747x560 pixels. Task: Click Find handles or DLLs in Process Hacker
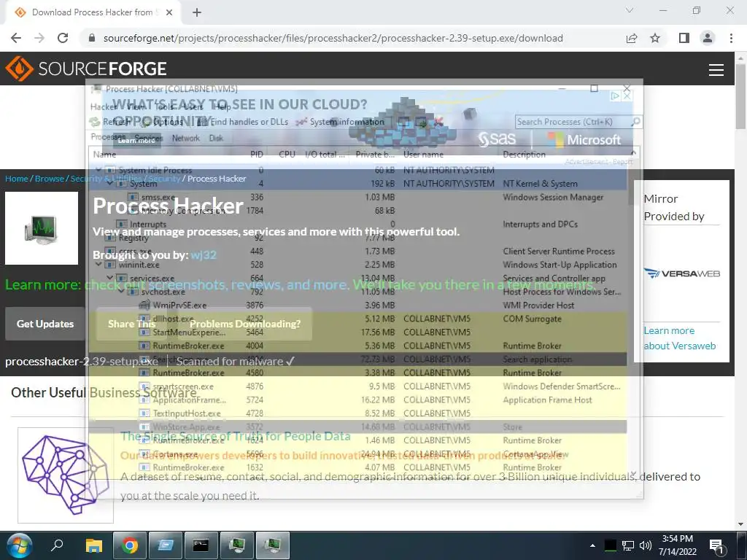243,122
